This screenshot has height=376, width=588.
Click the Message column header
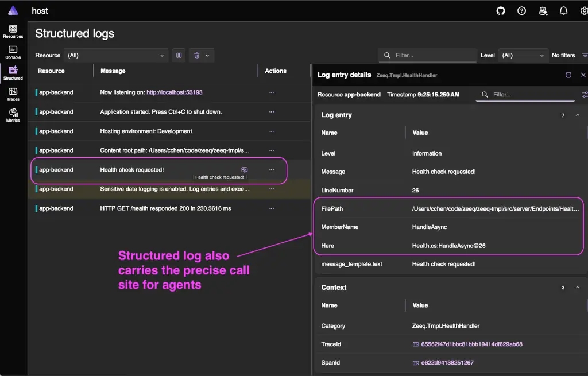click(x=113, y=71)
